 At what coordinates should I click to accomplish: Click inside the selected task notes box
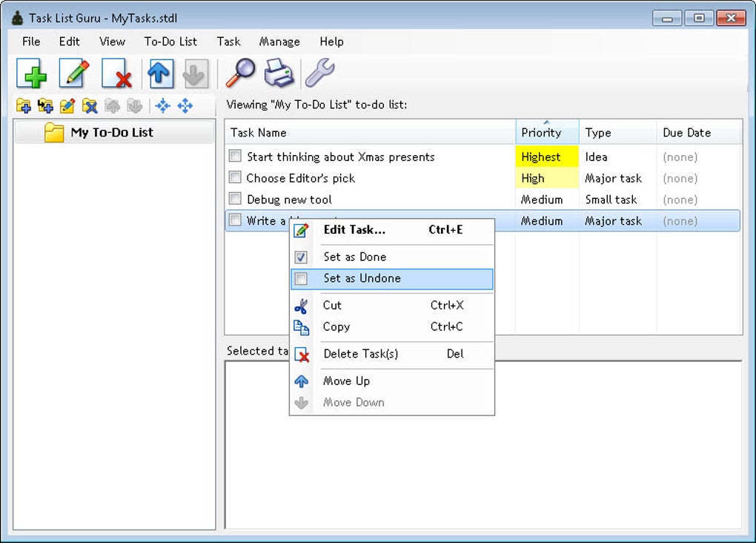(x=483, y=444)
